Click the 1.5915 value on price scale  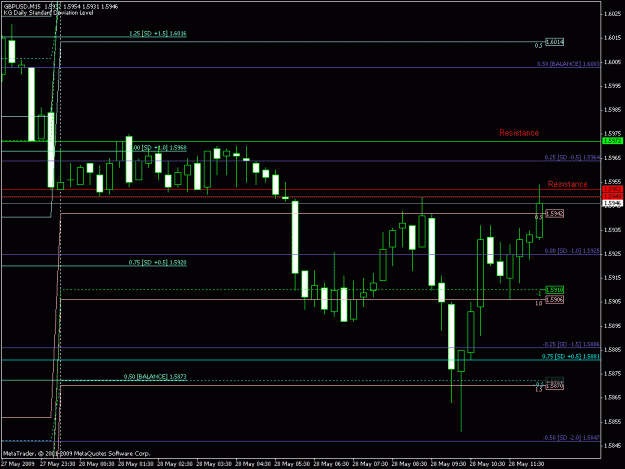612,278
